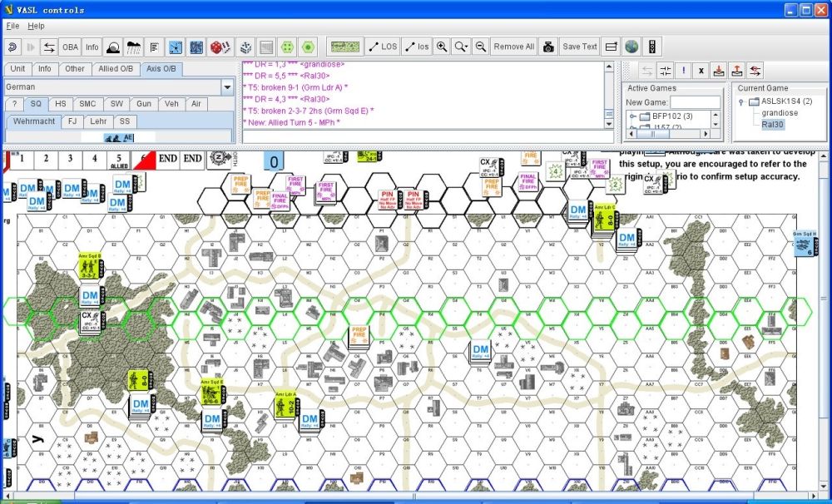Click the Remove All button

point(513,47)
